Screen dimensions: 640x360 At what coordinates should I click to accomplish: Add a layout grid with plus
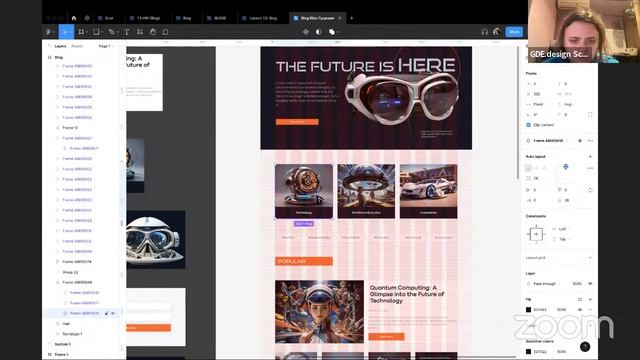pos(590,258)
